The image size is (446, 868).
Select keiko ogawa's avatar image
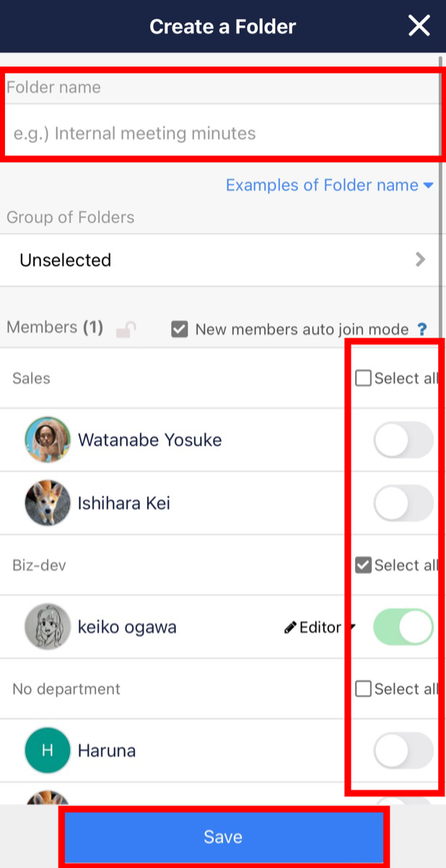[x=47, y=626]
